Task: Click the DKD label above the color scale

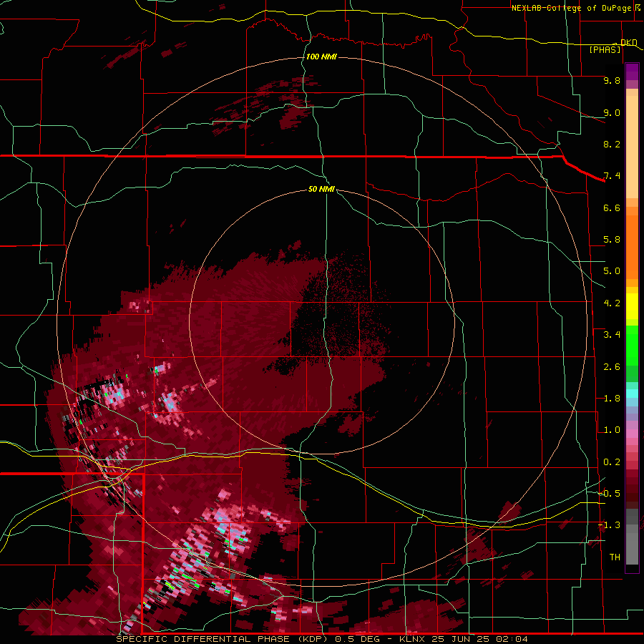Action: tap(628, 42)
